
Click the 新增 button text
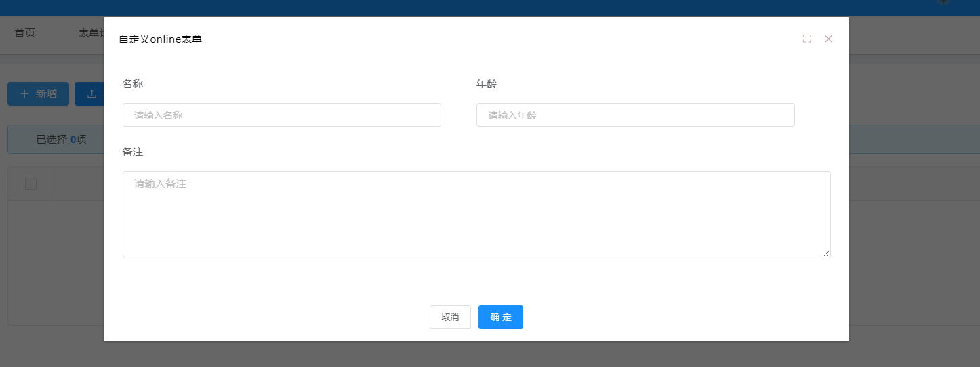(x=46, y=94)
